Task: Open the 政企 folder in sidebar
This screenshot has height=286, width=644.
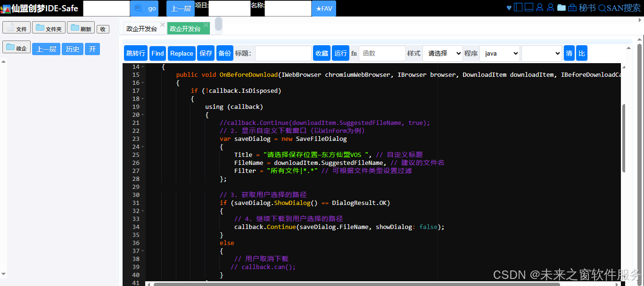Action: coord(17,47)
